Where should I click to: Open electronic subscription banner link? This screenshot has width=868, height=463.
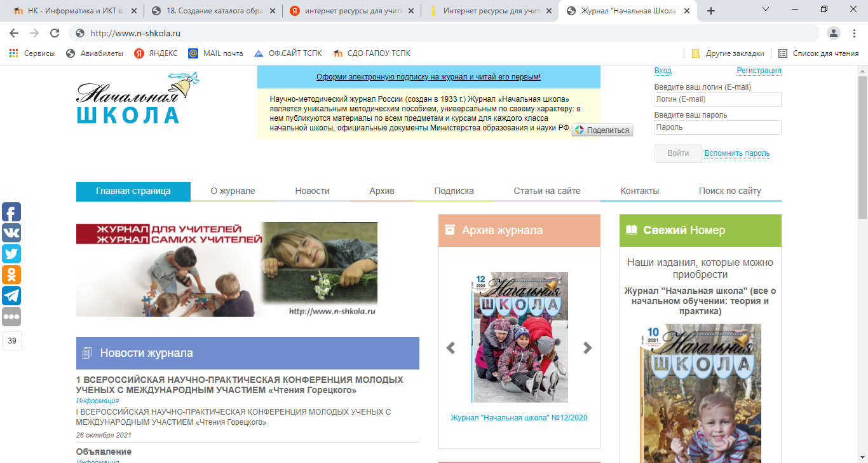click(x=429, y=77)
